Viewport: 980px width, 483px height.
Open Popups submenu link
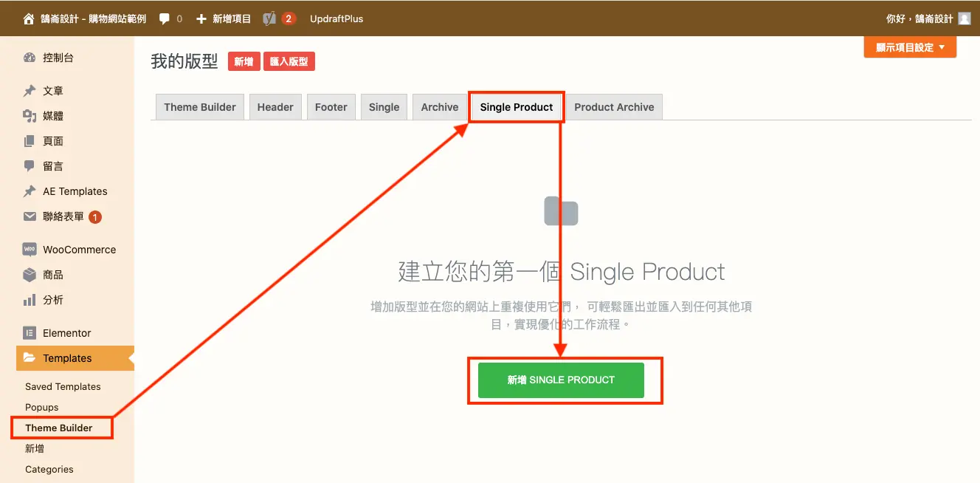point(42,407)
